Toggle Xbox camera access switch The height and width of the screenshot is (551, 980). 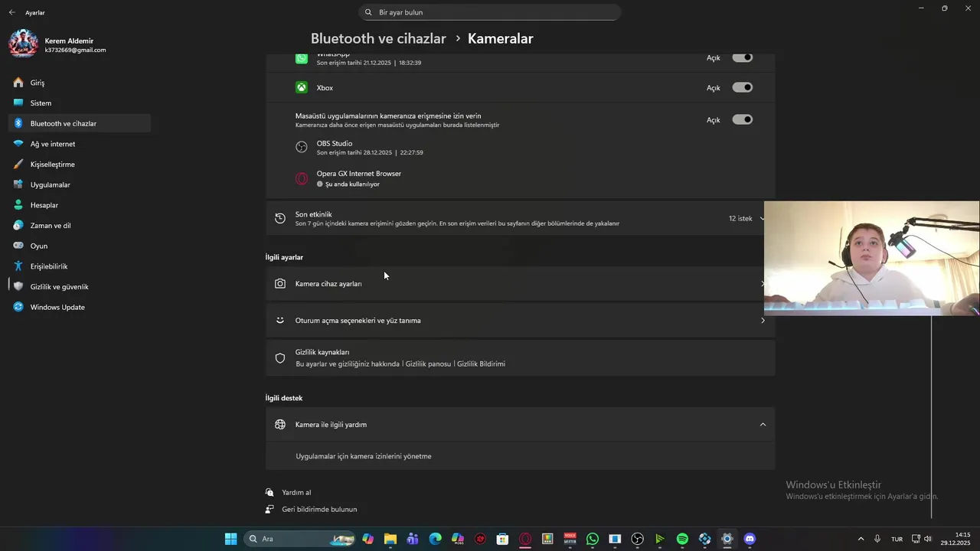point(742,87)
